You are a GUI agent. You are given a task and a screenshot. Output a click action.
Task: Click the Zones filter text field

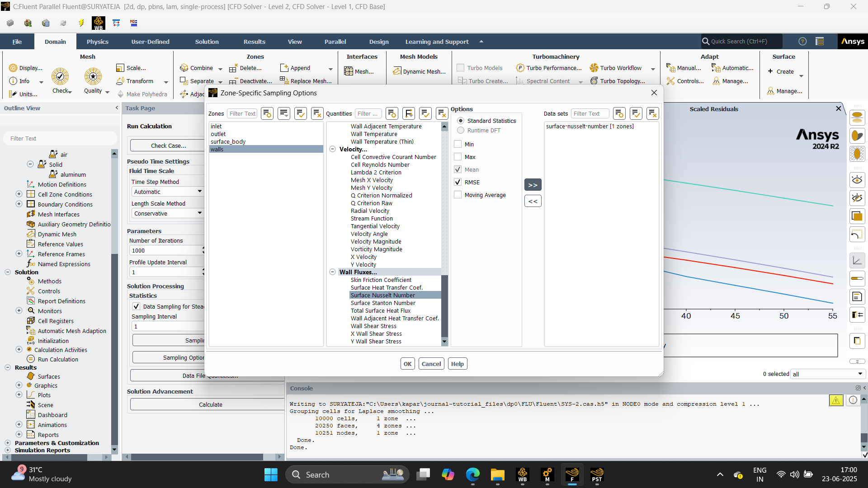(242, 114)
